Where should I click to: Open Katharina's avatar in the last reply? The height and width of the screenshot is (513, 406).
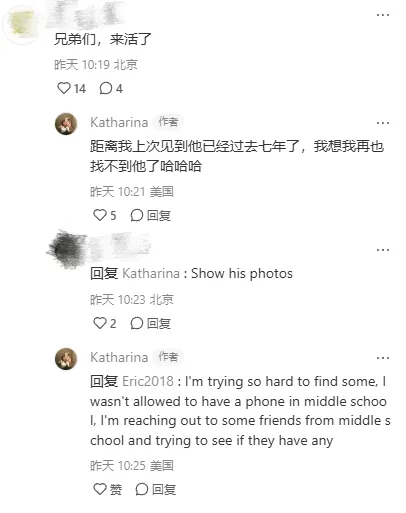[x=66, y=359]
